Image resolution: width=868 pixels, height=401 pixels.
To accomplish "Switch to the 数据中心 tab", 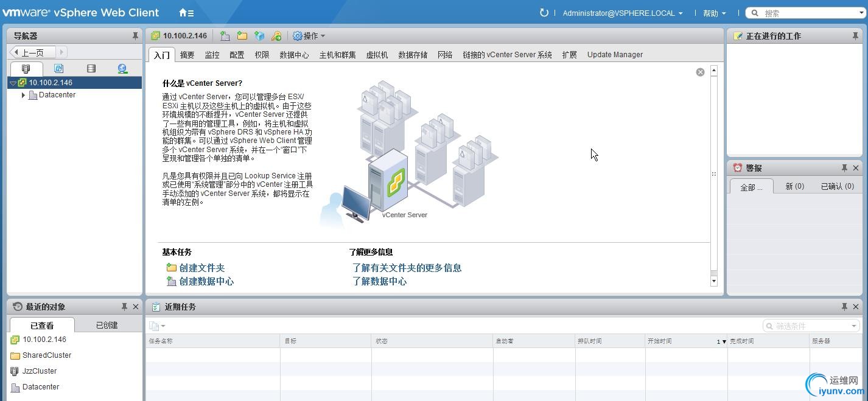I will click(x=294, y=55).
